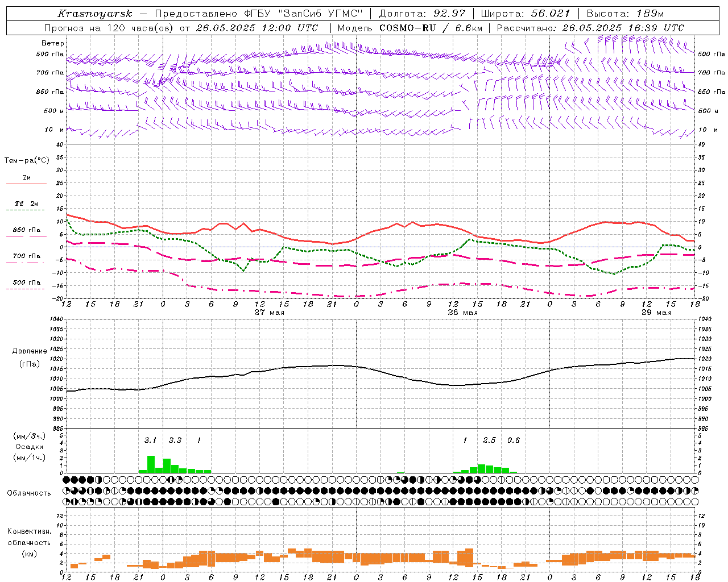Click the "0.6" precipitation amount
728x582 pixels.
click(x=514, y=440)
